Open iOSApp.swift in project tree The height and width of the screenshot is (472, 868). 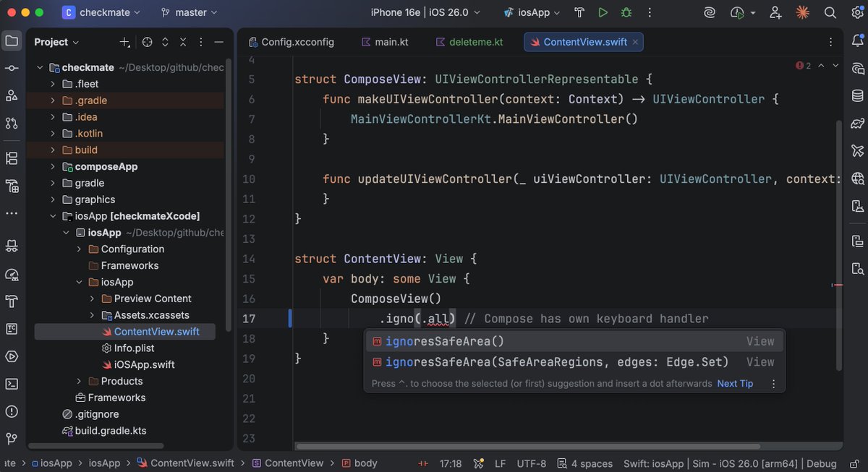click(138, 365)
